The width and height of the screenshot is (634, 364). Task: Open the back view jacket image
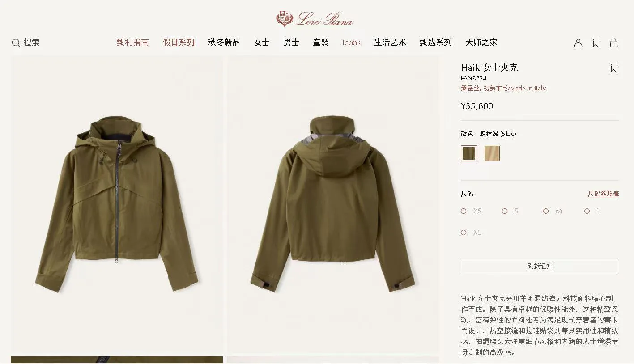click(333, 205)
